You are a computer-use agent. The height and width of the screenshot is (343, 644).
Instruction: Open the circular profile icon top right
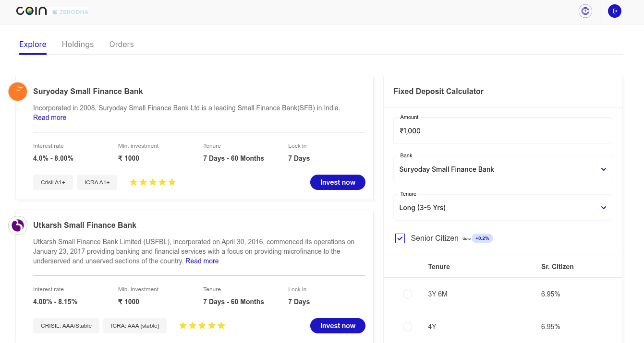tap(585, 11)
